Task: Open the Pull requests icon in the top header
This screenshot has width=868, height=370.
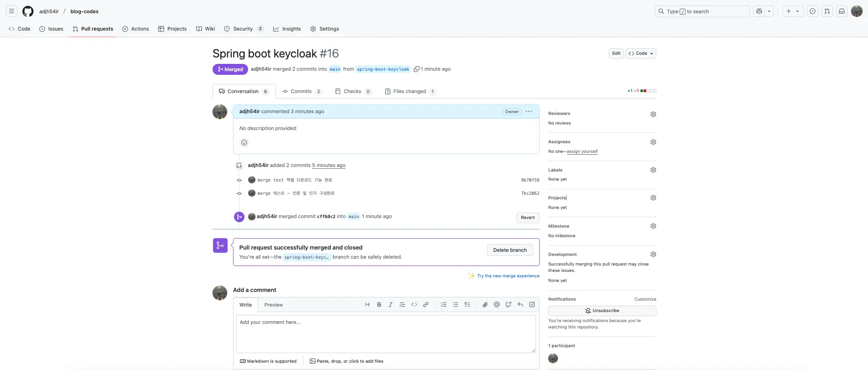Action: (827, 11)
